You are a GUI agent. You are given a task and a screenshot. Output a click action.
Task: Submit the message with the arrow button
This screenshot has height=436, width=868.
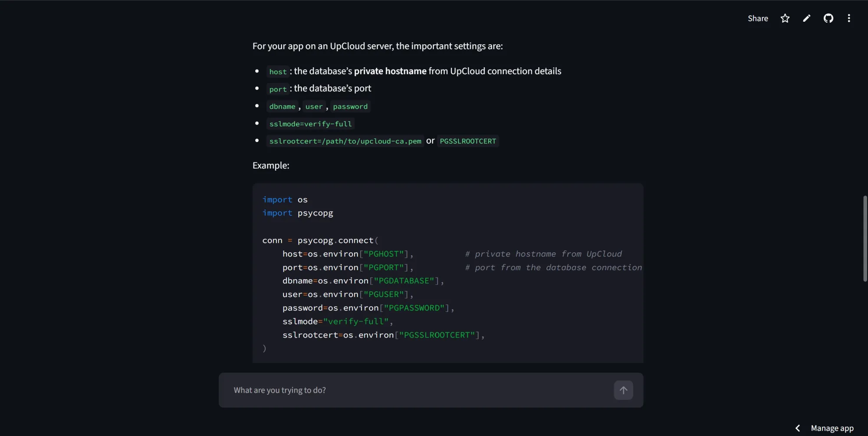[623, 390]
